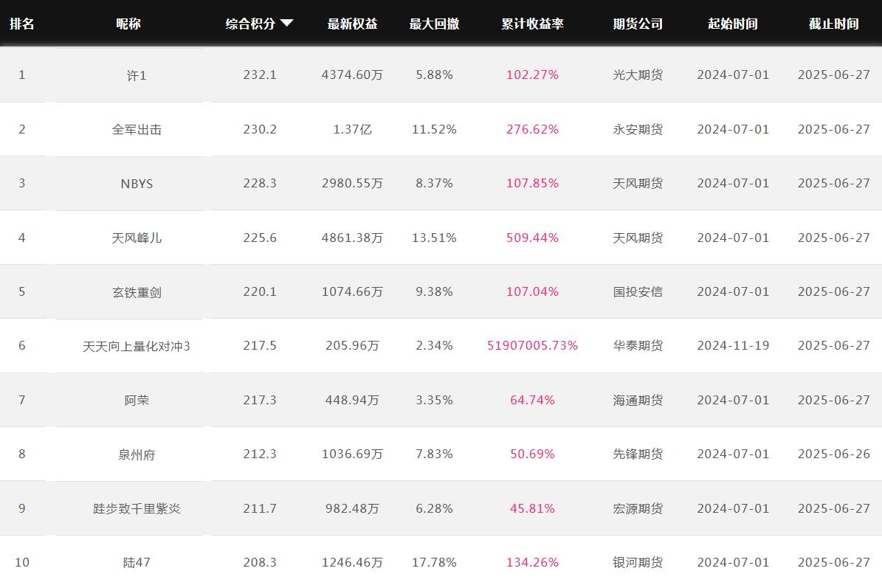Open trader 跬步致千里紫炎 profile
This screenshot has height=588, width=882.
click(x=137, y=509)
